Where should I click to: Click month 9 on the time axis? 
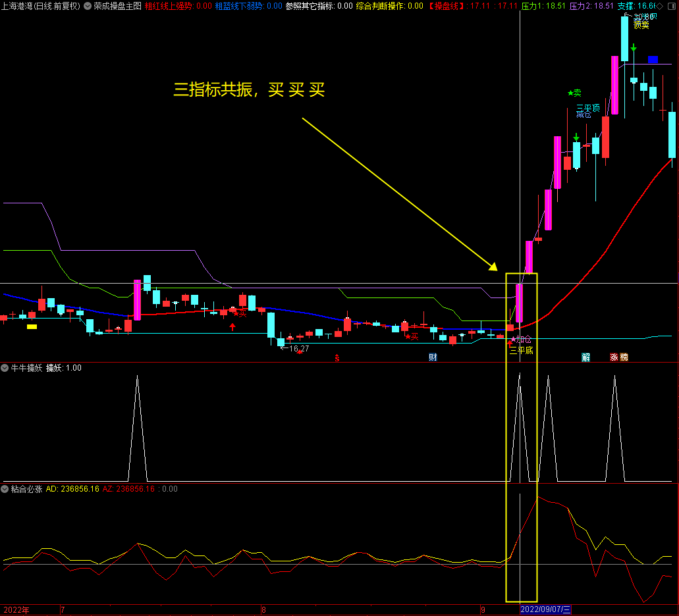(x=483, y=610)
